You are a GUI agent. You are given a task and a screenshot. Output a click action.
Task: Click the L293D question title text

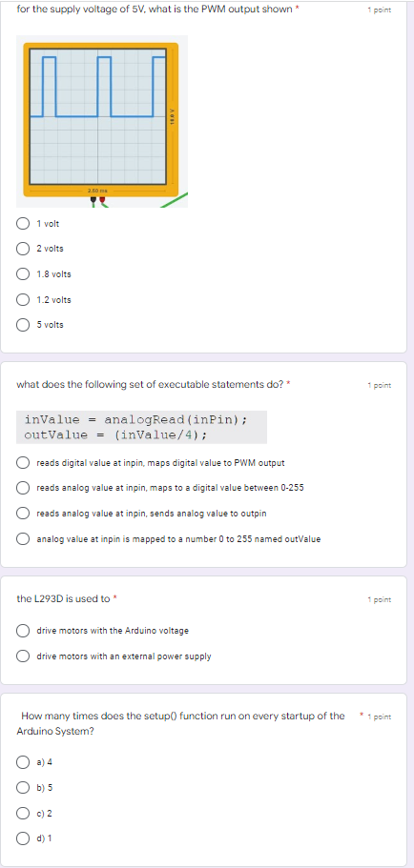point(64,598)
